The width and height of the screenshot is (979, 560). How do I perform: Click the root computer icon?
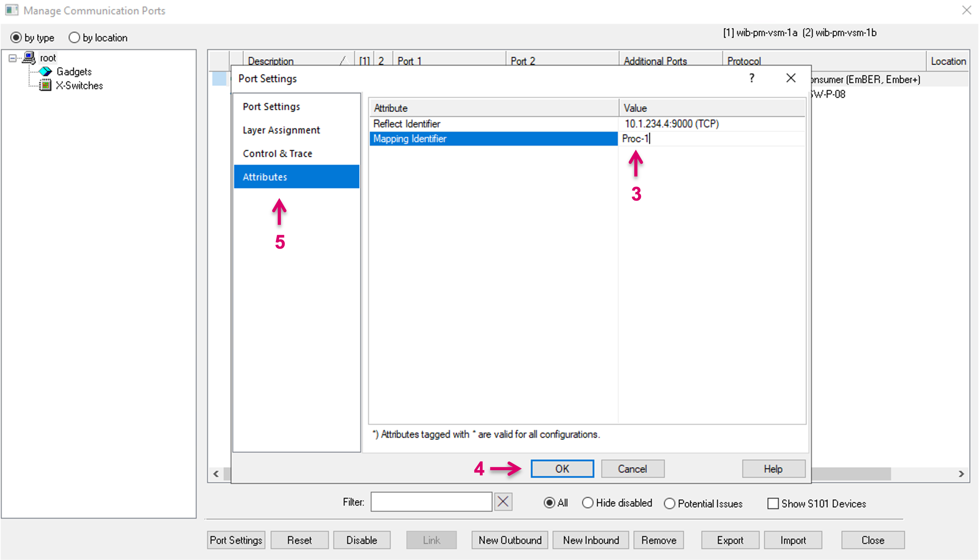[x=29, y=58]
